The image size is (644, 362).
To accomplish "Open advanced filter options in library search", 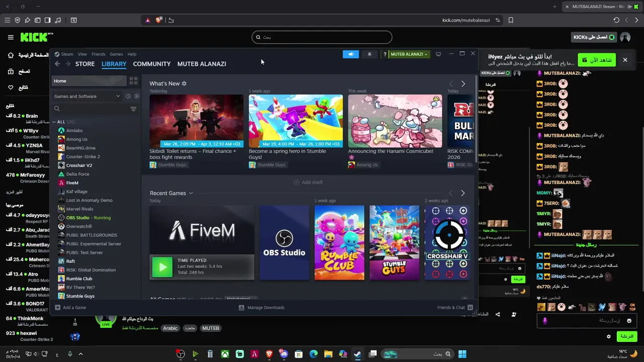I will (133, 109).
